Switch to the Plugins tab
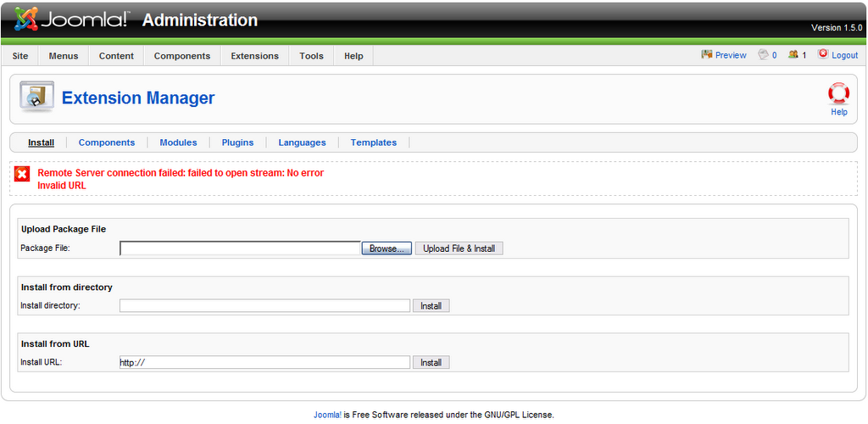868x424 pixels. coord(237,142)
